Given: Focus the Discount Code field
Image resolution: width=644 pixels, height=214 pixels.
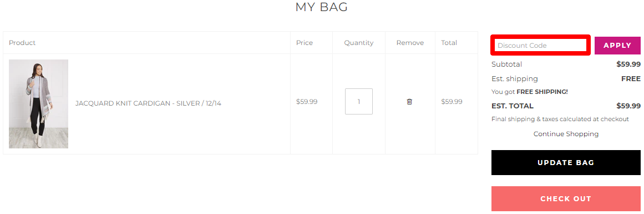Looking at the screenshot, I should point(540,45).
